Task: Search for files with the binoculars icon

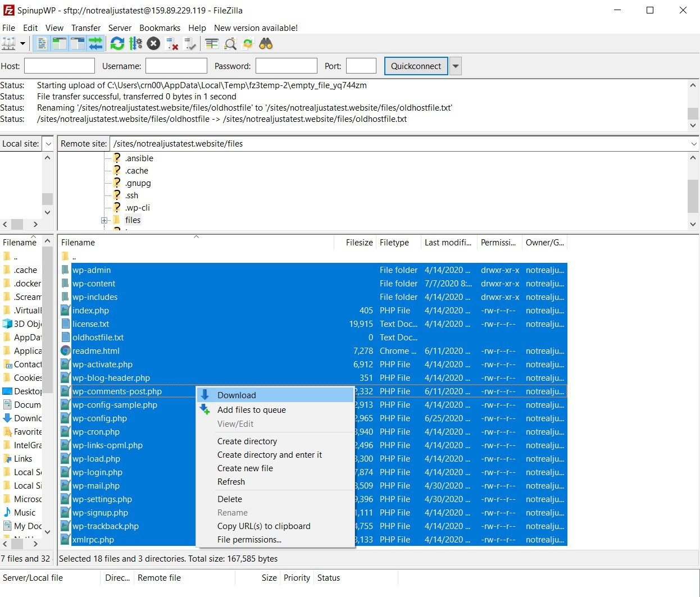Action: pos(266,44)
